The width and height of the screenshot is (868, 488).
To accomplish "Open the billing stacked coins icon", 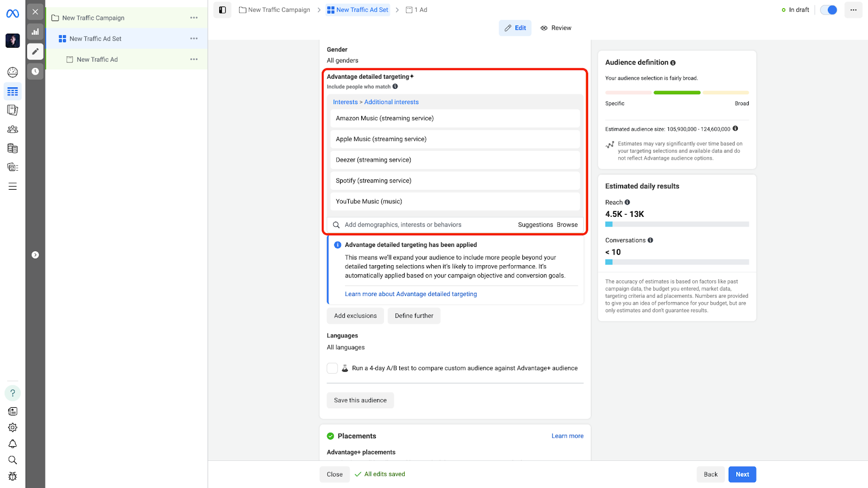I will [x=12, y=148].
